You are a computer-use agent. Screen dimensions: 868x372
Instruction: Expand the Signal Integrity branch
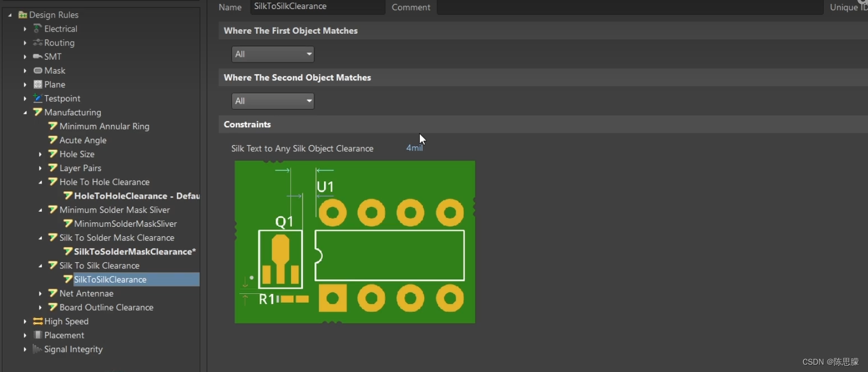click(x=25, y=349)
